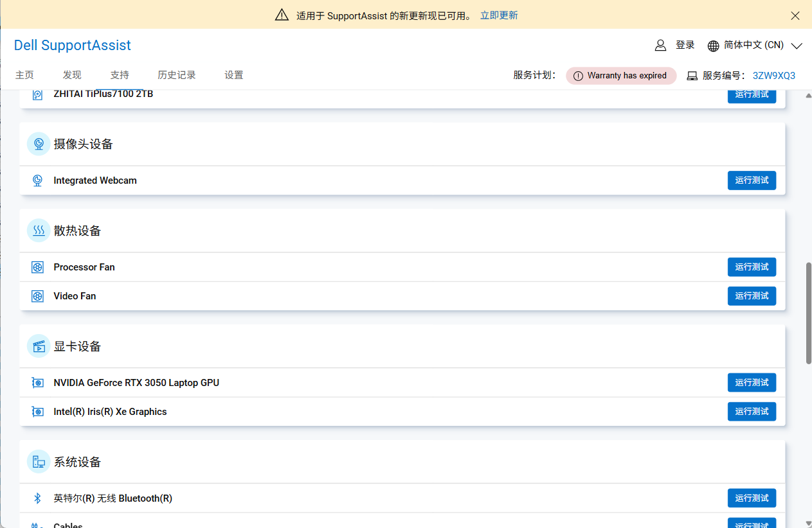Click the 系统设备 heading
812x528 pixels.
coord(78,462)
